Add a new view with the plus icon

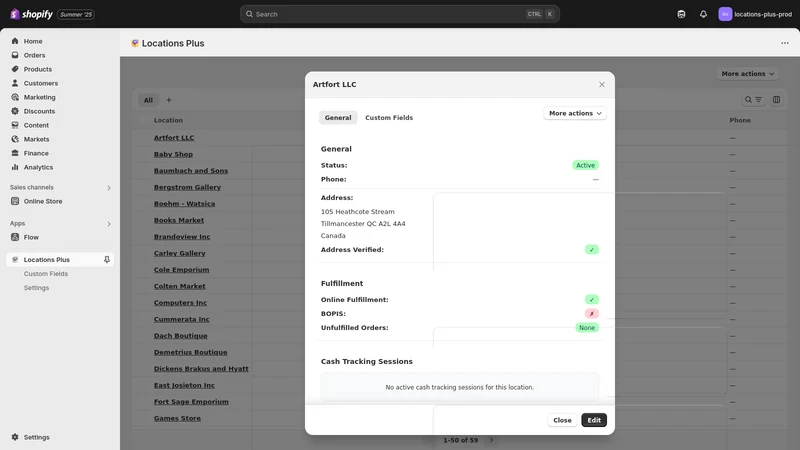[169, 100]
